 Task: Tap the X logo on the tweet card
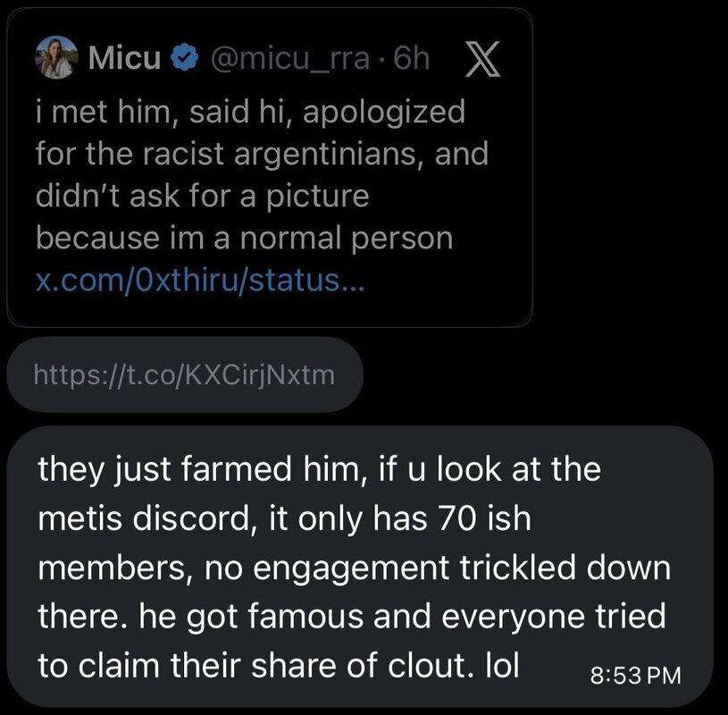pos(482,59)
